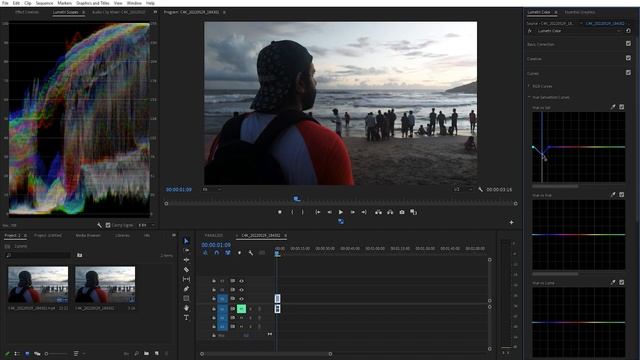Click the Comparison View button
640x360 pixels.
pyautogui.click(x=413, y=212)
